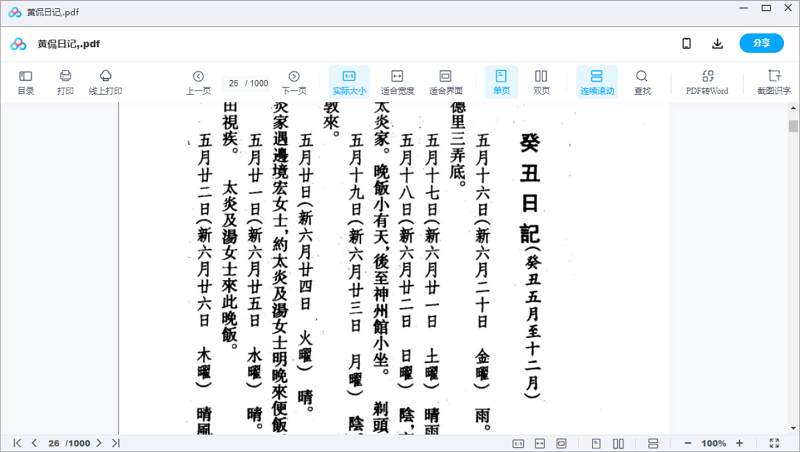Start 截图识字 screenshot text recognition

[773, 82]
